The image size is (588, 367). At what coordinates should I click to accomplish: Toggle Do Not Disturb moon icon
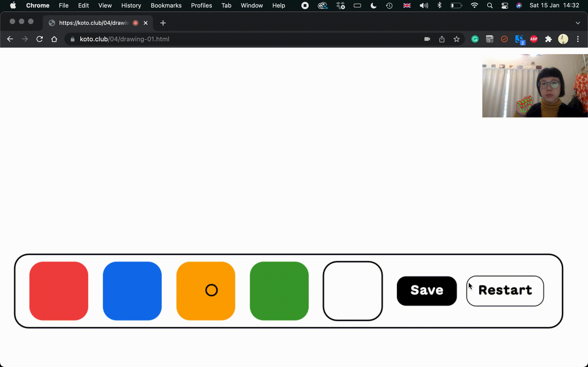click(x=373, y=6)
